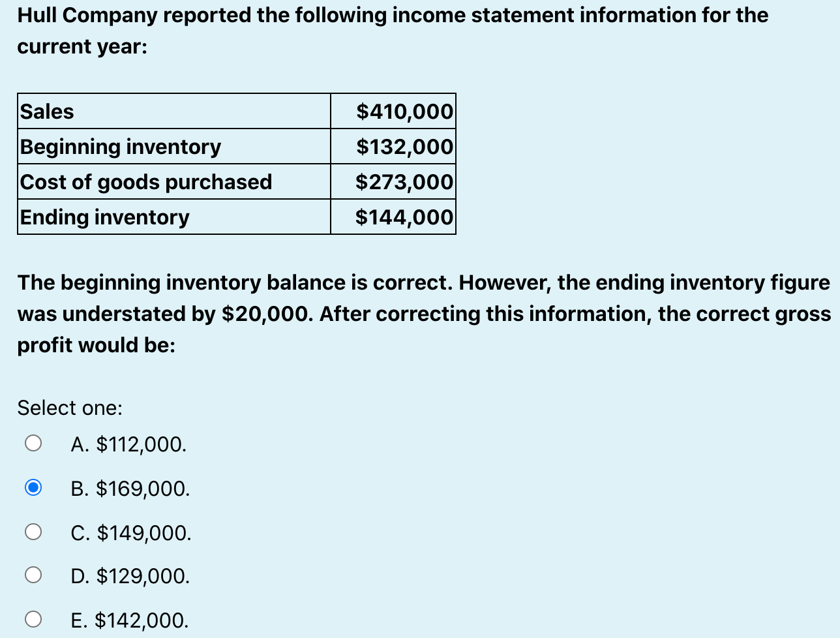Click the Select one label
Viewport: 840px width, 638px height.
pos(69,408)
